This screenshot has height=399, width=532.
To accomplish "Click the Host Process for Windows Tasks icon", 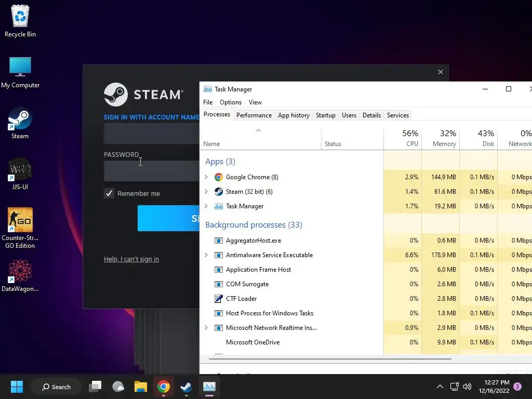I will 219,313.
